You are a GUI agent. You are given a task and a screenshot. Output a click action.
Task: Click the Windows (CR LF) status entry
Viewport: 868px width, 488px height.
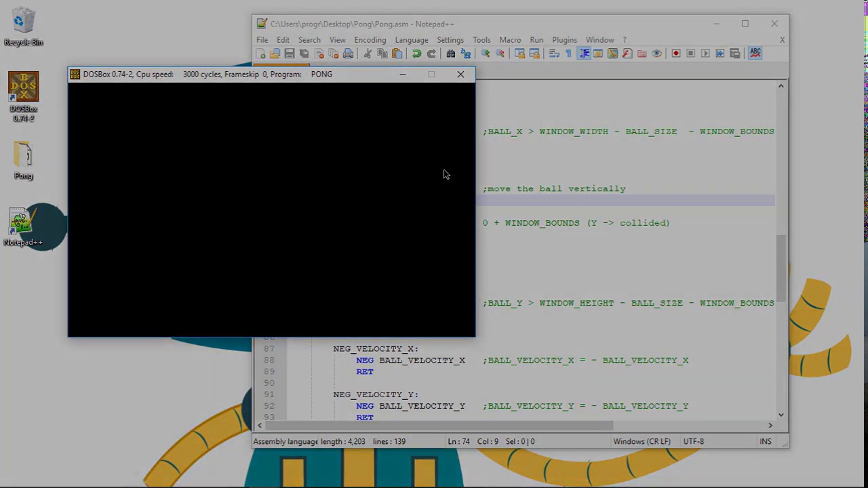(x=642, y=441)
